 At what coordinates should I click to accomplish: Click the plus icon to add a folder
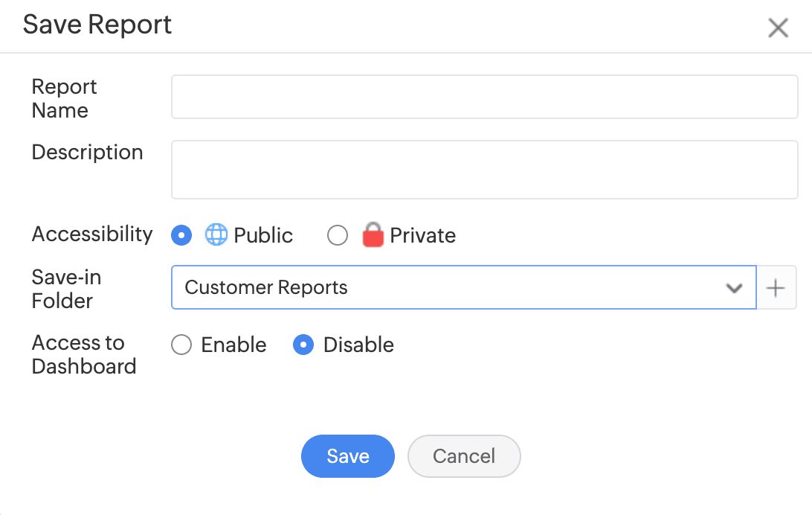tap(776, 288)
